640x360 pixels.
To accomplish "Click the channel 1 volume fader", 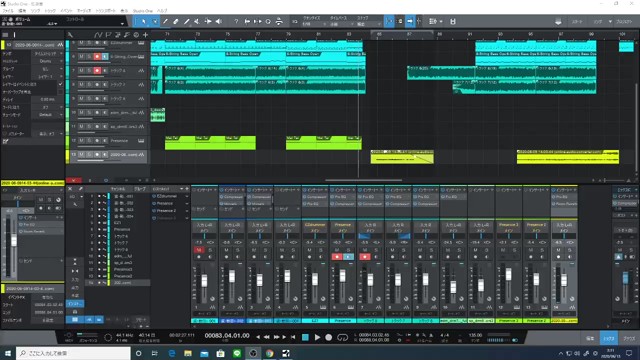I will (x=204, y=281).
